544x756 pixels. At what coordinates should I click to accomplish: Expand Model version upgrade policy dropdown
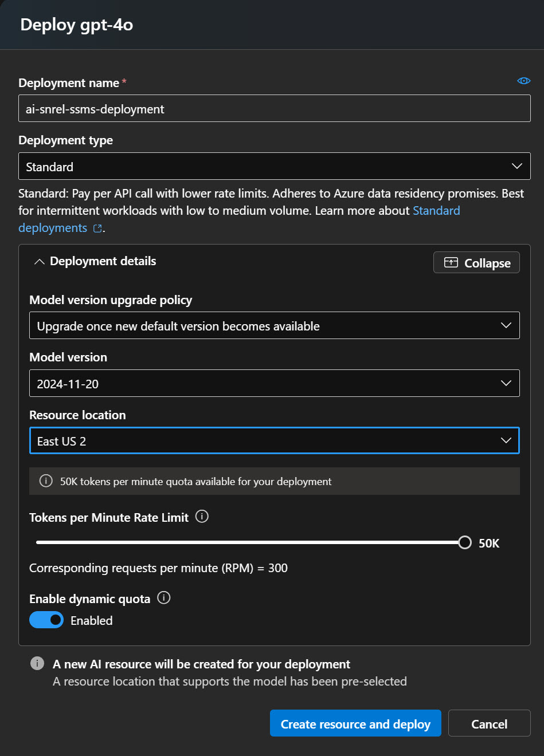(x=274, y=325)
